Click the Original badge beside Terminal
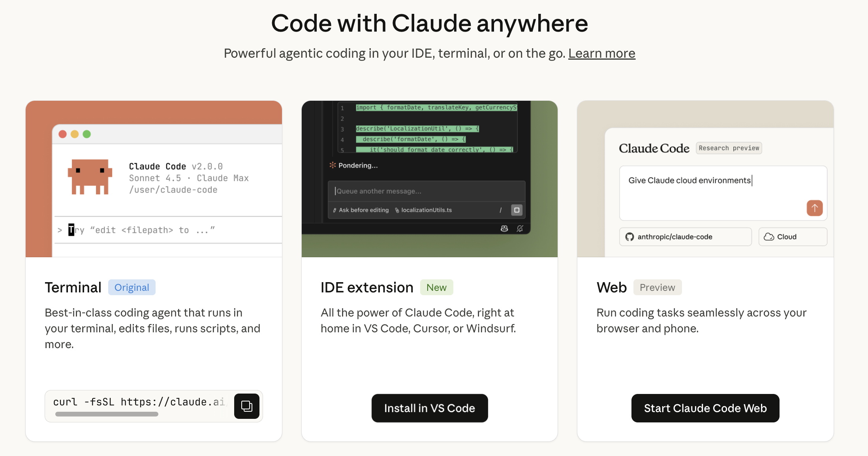Viewport: 868px width, 456px height. coord(132,287)
